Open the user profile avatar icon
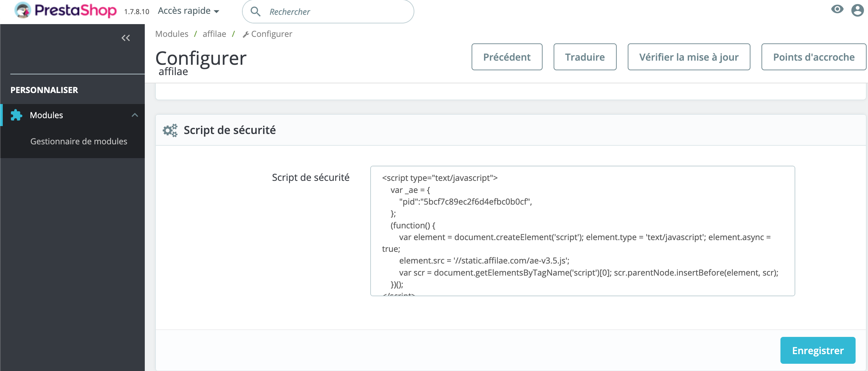The image size is (868, 371). (x=858, y=10)
